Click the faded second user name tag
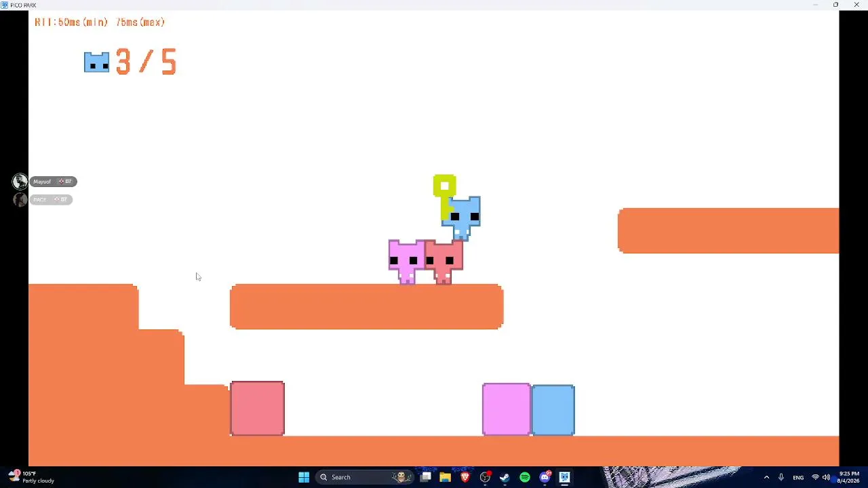868x488 pixels. coord(51,199)
